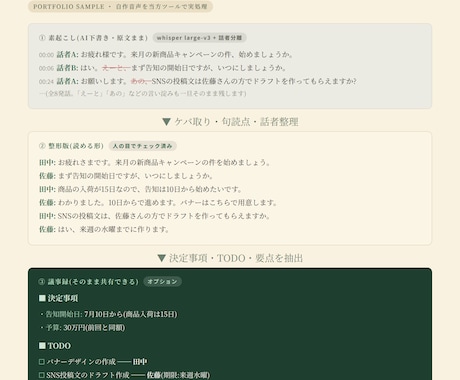The height and width of the screenshot is (380, 460).
Task: Click the line '佐藤: まず告知の開始日ですが、いつにしましょうか。'
Action: (x=126, y=176)
